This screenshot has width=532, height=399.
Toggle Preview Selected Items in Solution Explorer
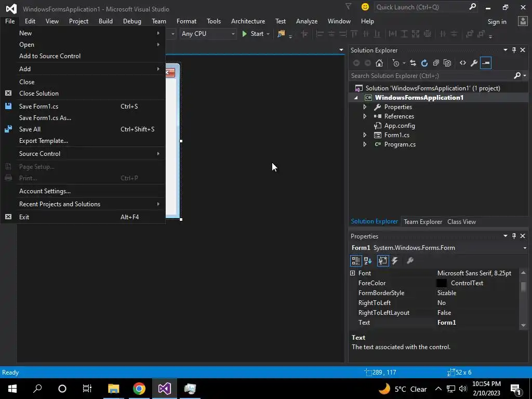tap(486, 63)
